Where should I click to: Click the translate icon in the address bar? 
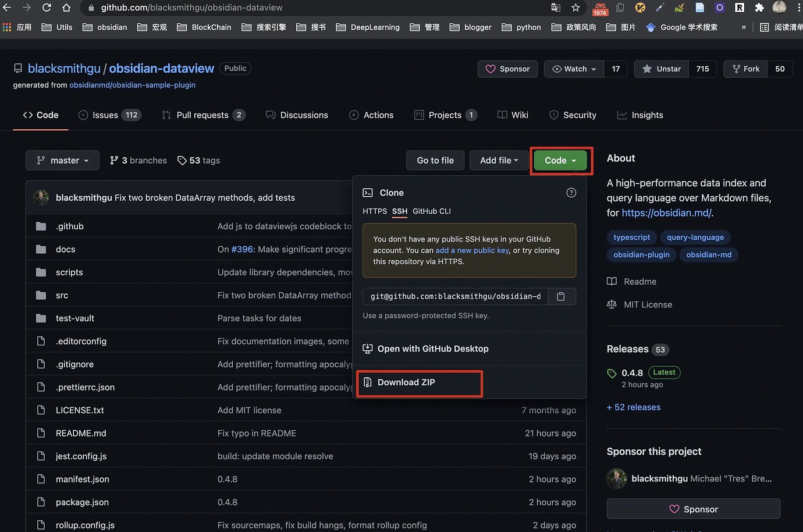(x=555, y=8)
